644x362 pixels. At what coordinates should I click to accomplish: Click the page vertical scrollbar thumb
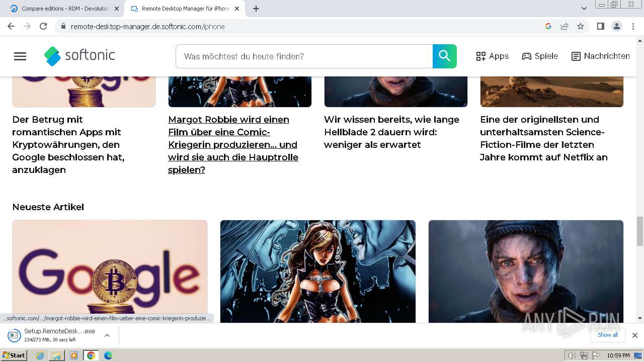point(640,231)
